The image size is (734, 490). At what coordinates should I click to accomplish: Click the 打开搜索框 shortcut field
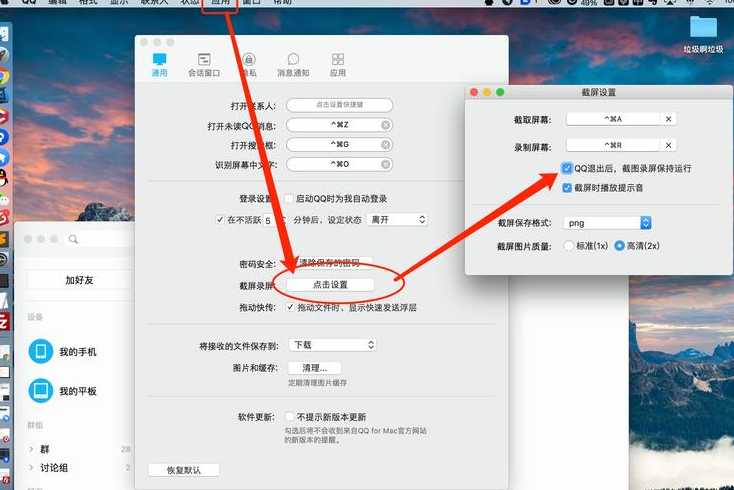click(x=339, y=145)
